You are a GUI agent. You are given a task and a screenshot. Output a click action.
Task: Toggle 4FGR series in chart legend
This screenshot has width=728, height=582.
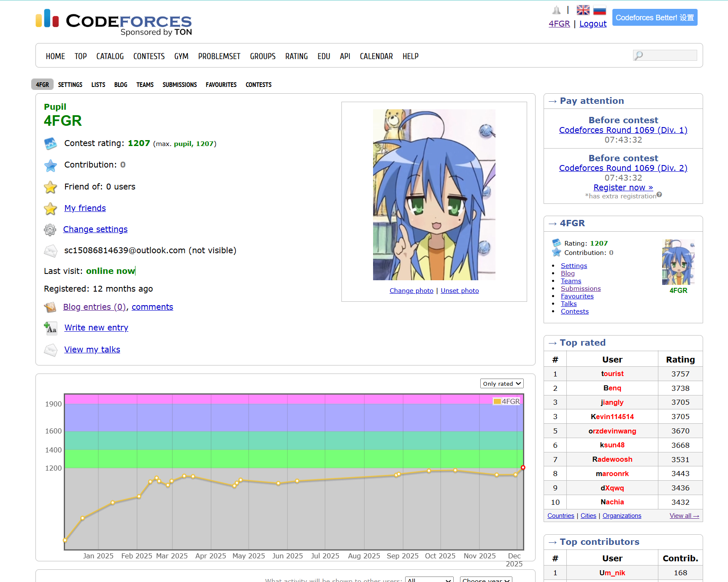[x=507, y=401]
